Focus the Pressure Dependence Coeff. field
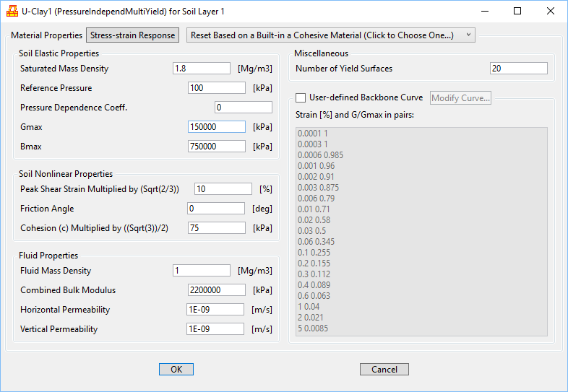The width and height of the screenshot is (568, 392). point(243,108)
